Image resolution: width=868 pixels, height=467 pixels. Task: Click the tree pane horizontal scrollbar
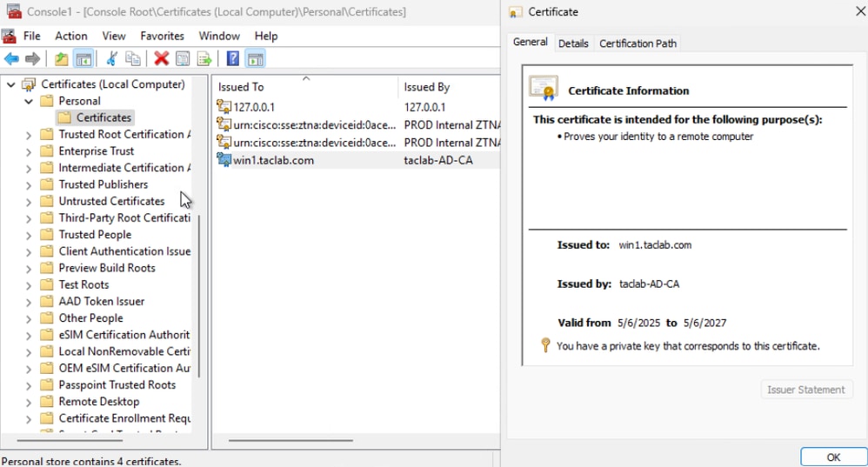pos(70,440)
